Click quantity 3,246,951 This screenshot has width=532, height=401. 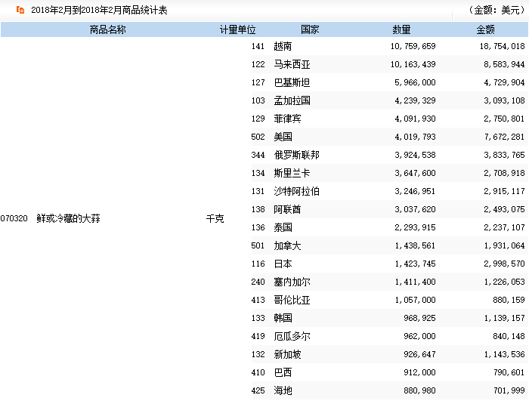[x=416, y=191]
